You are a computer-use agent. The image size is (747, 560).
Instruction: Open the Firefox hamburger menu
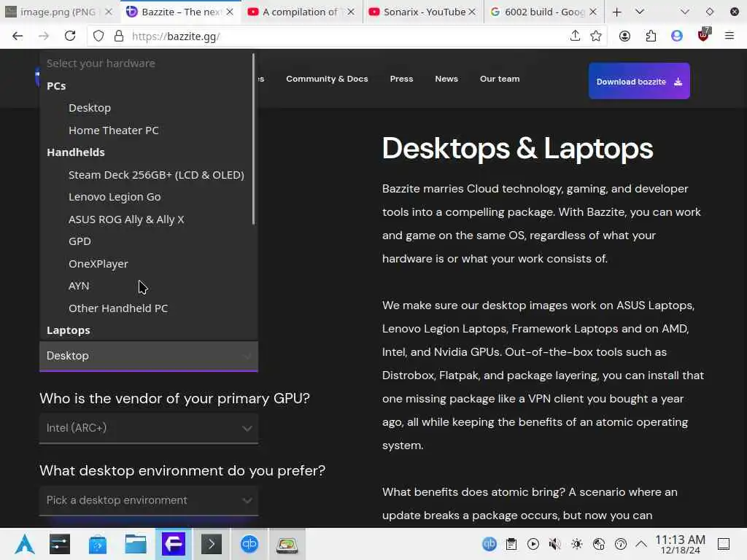(x=729, y=36)
